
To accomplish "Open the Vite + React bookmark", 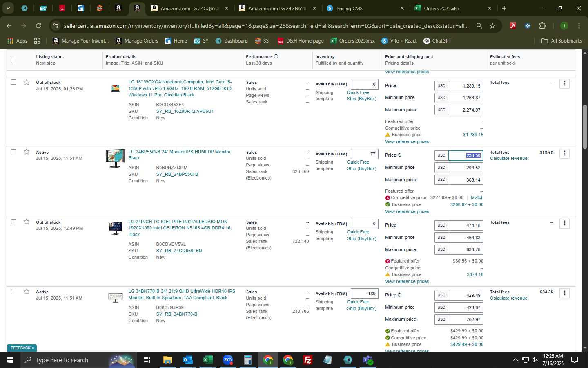I will pyautogui.click(x=399, y=41).
